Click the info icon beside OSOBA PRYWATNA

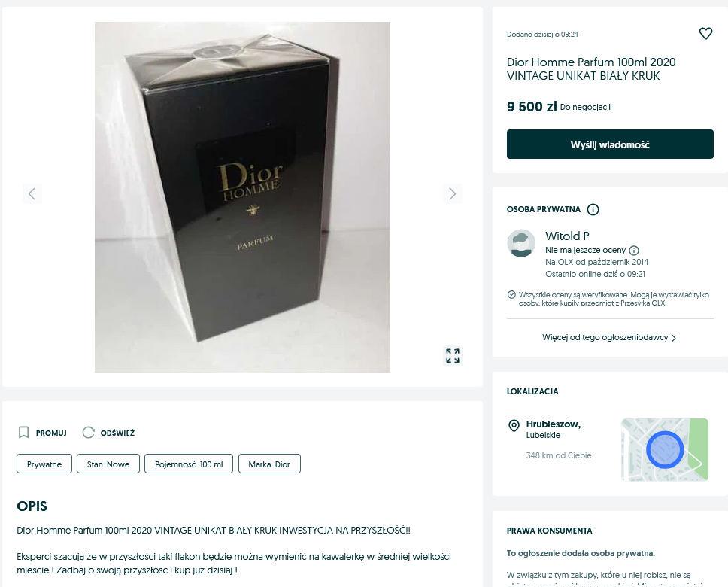point(593,210)
